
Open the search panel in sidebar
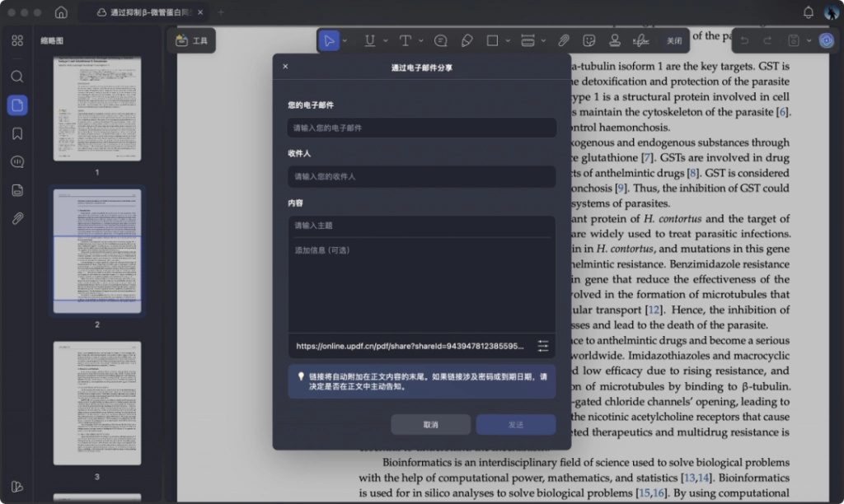point(17,77)
